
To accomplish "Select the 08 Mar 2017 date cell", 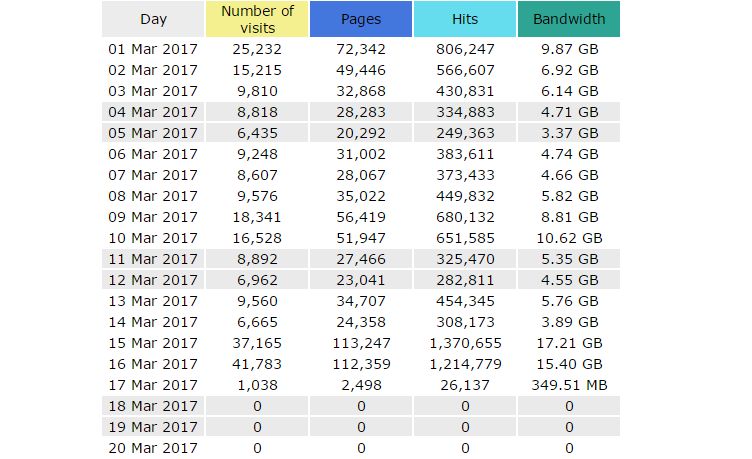I will [x=153, y=196].
